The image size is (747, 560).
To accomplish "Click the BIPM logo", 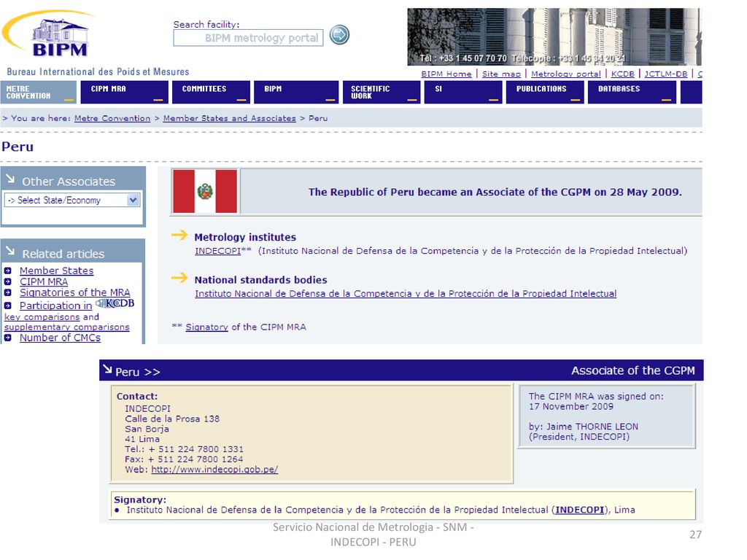I will point(47,34).
